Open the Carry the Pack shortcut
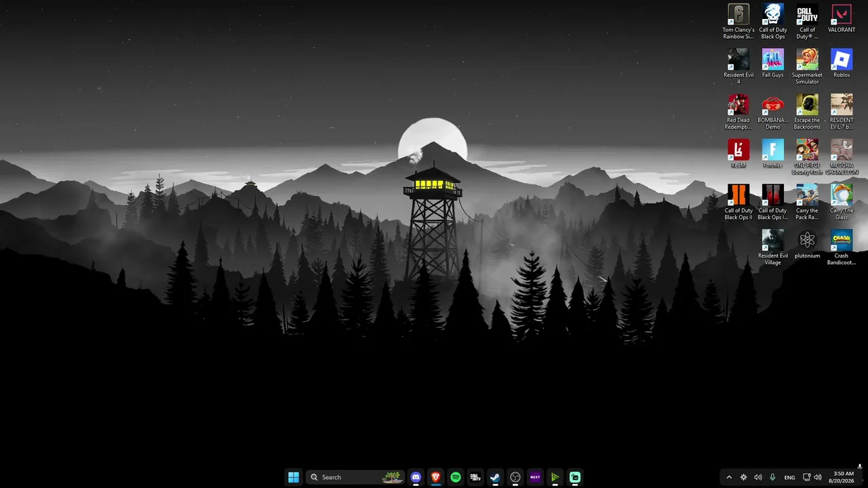Image resolution: width=868 pixels, height=488 pixels. pyautogui.click(x=807, y=202)
